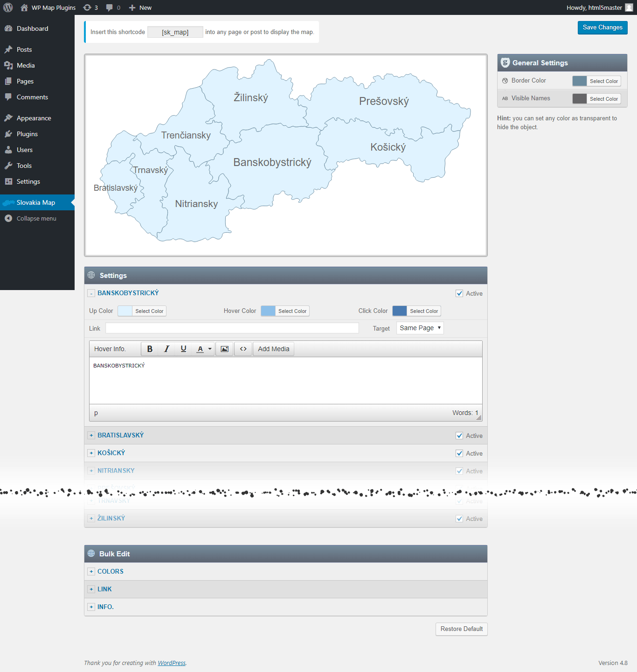Screen dimensions: 637x672
Task: Open the Target Same Page dropdown
Action: pyautogui.click(x=420, y=328)
